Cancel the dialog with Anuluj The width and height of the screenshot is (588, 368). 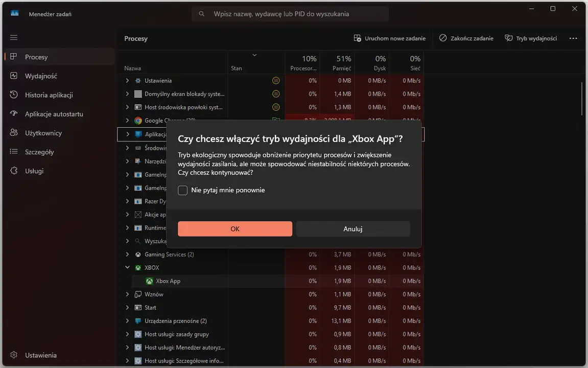tap(353, 229)
